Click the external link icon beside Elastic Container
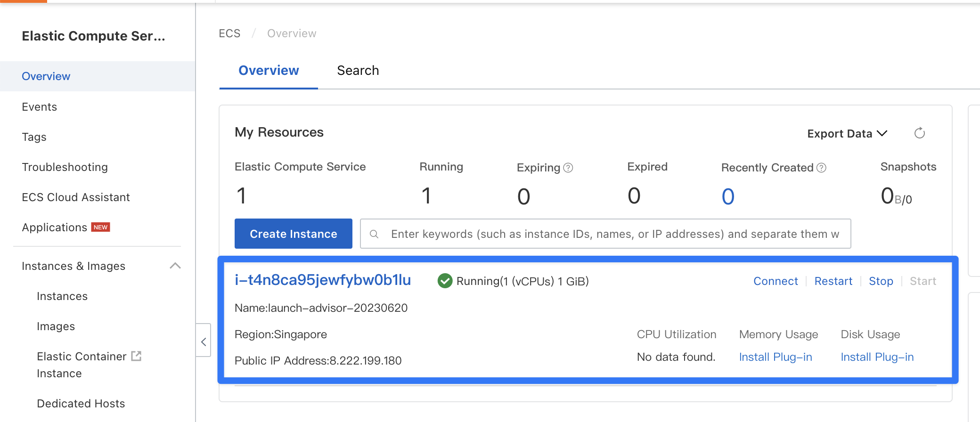The image size is (980, 422). pos(136,356)
